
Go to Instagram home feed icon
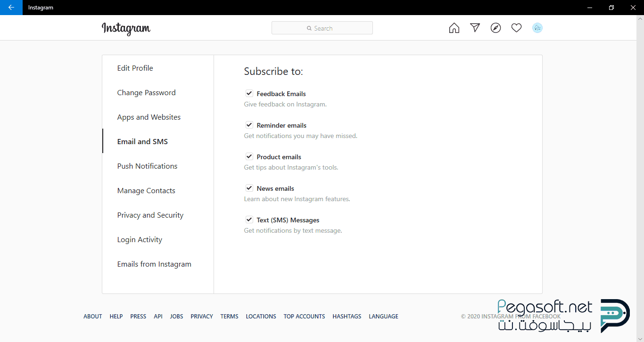[454, 28]
